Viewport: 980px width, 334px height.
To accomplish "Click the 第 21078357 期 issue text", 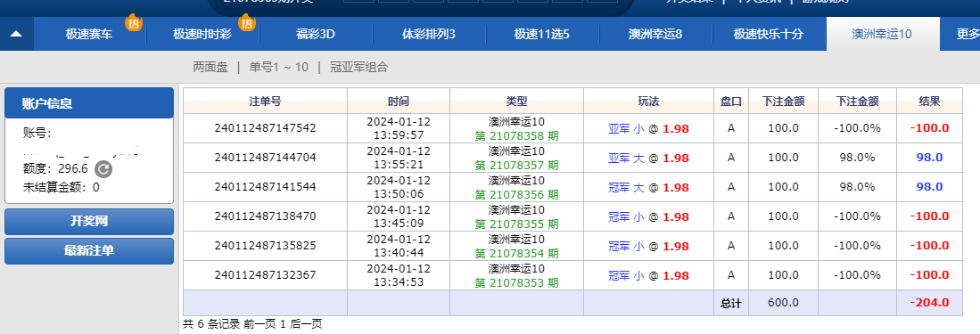I will pos(516,165).
